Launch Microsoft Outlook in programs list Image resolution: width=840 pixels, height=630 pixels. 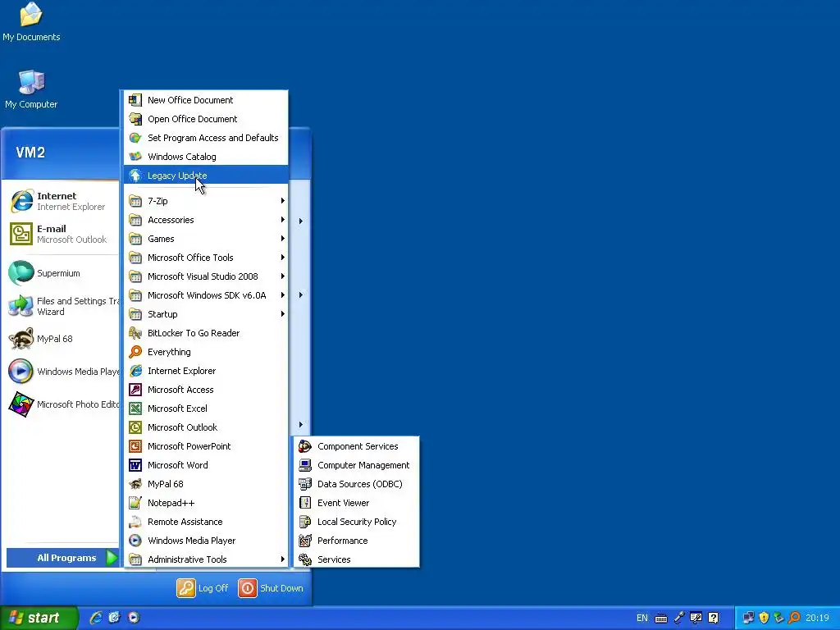point(206,427)
